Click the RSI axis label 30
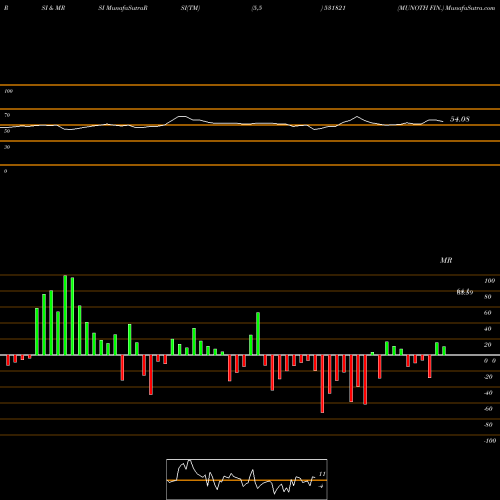This screenshot has height=500, width=500. click(x=7, y=147)
